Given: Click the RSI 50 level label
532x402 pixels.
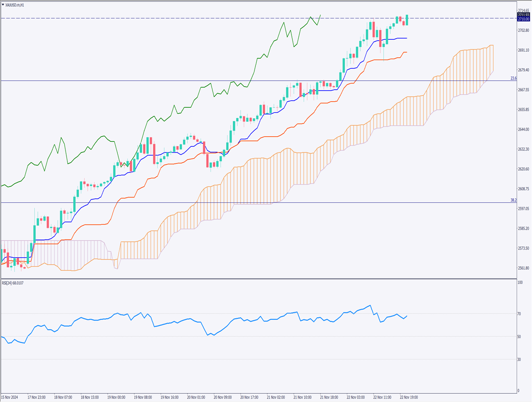Looking at the screenshot, I should click(x=519, y=336).
